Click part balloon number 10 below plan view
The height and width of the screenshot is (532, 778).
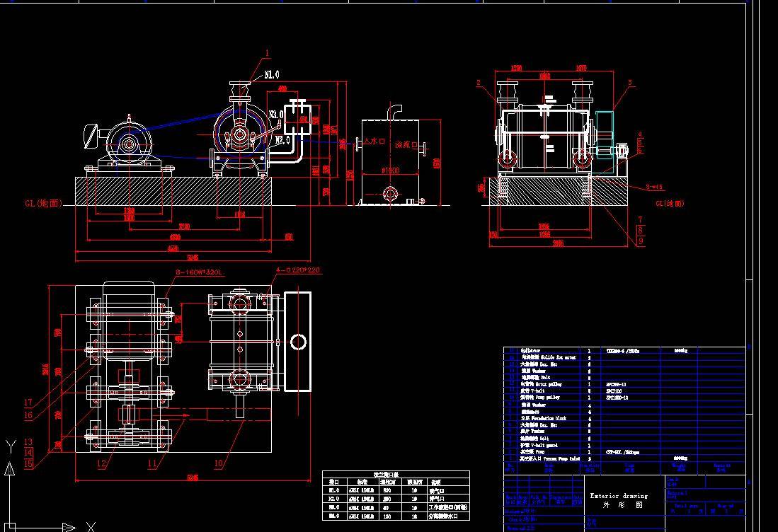click(x=218, y=464)
